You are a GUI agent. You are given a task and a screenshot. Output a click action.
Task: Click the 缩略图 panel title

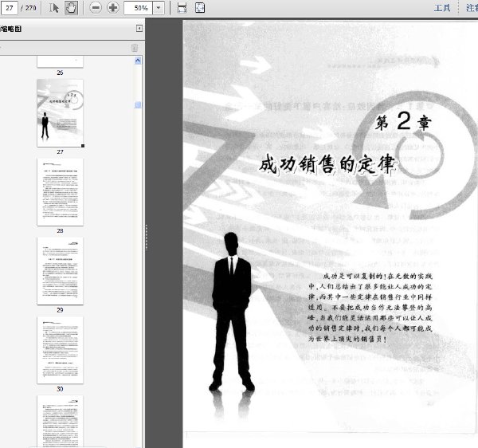click(10, 29)
